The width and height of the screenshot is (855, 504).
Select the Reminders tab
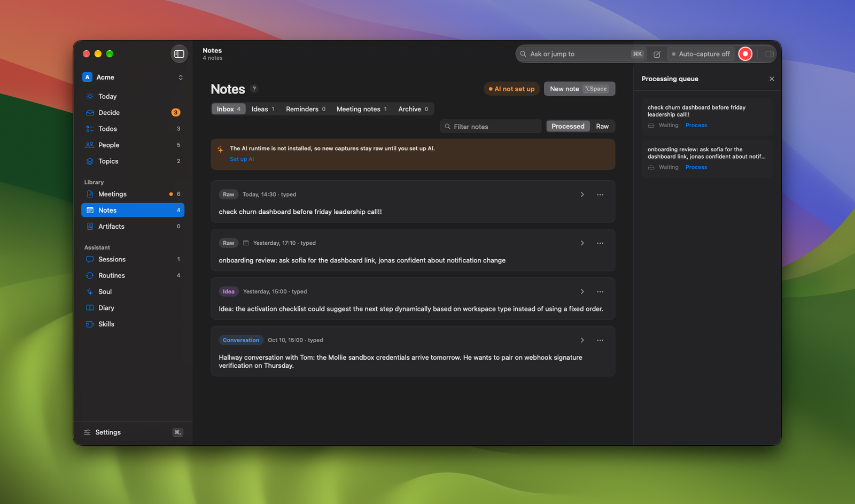tap(306, 109)
